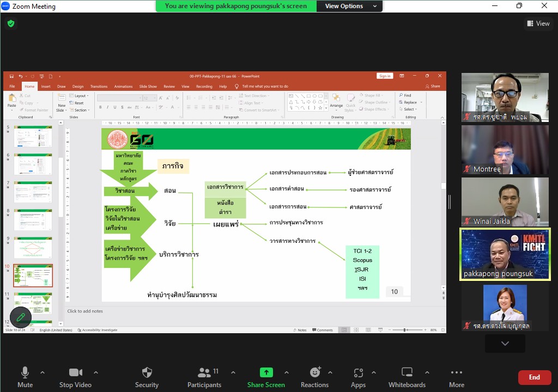
Task: Fit slide to current window icon
Action: click(x=443, y=330)
